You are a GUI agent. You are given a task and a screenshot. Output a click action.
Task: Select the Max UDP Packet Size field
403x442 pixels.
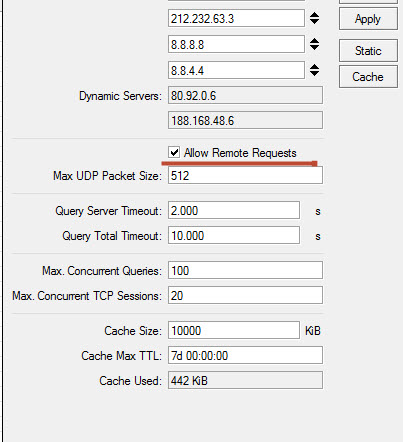point(245,175)
